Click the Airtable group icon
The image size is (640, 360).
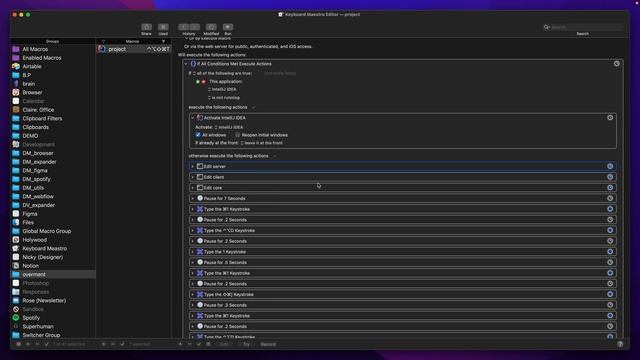[x=16, y=66]
